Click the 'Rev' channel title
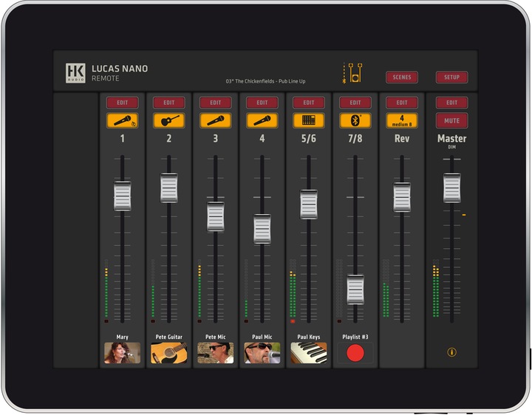Viewport: 532px width, 415px height. tap(402, 138)
